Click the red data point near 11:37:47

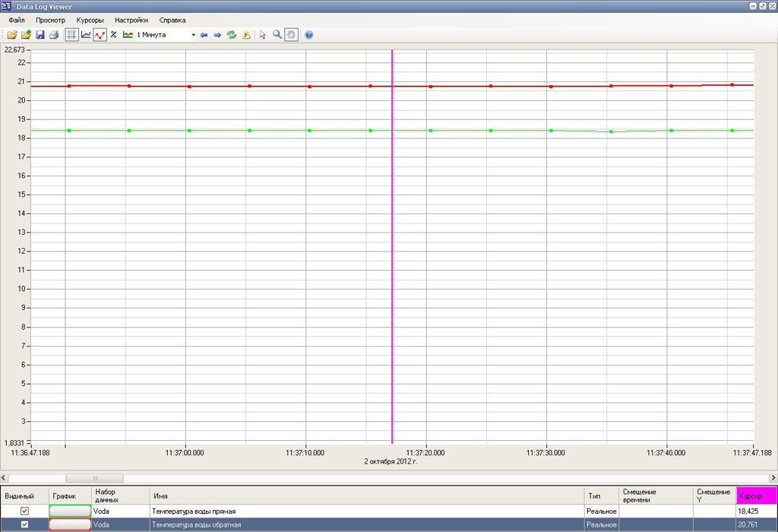(732, 85)
